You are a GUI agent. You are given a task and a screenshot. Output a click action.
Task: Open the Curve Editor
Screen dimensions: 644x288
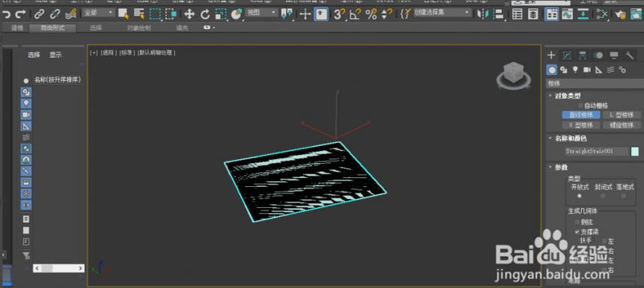click(x=568, y=14)
